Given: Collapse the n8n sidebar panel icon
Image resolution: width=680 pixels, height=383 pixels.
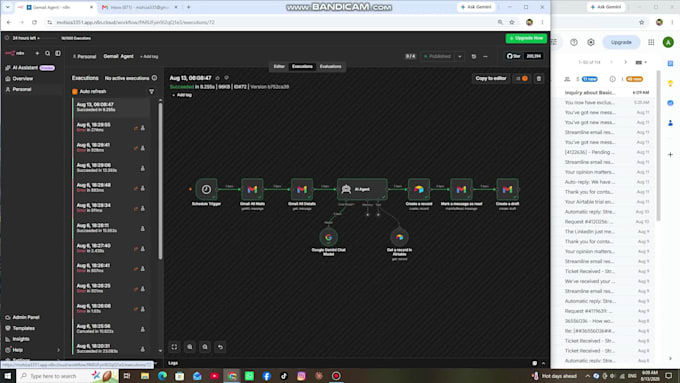Looking at the screenshot, I should (x=58, y=53).
